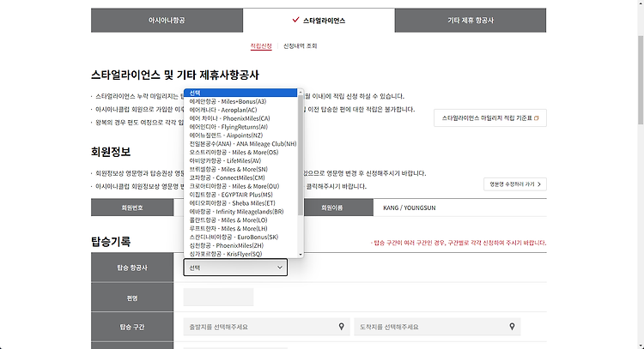Choose Miles & More(OS) option
This screenshot has width=644, height=349.
click(240, 152)
